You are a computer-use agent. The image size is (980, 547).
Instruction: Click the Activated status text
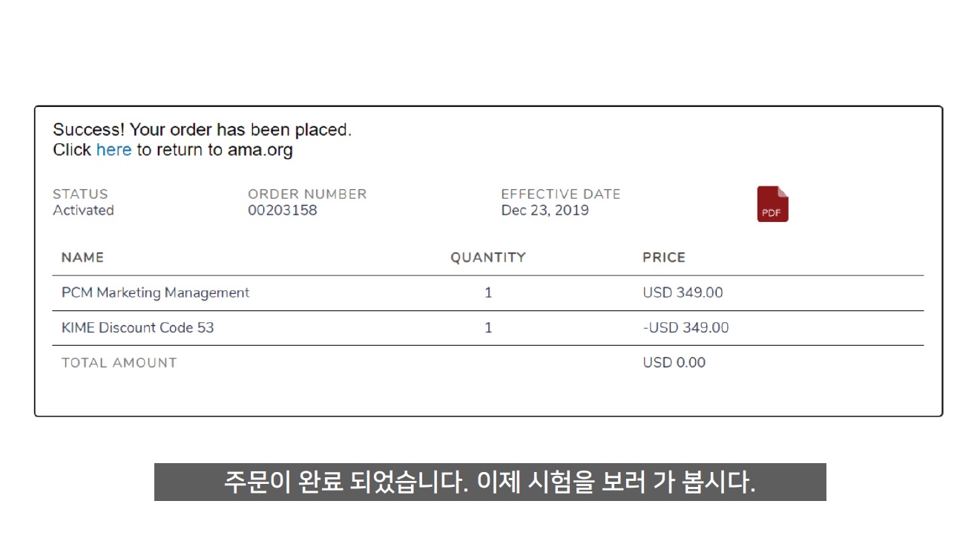coord(83,210)
